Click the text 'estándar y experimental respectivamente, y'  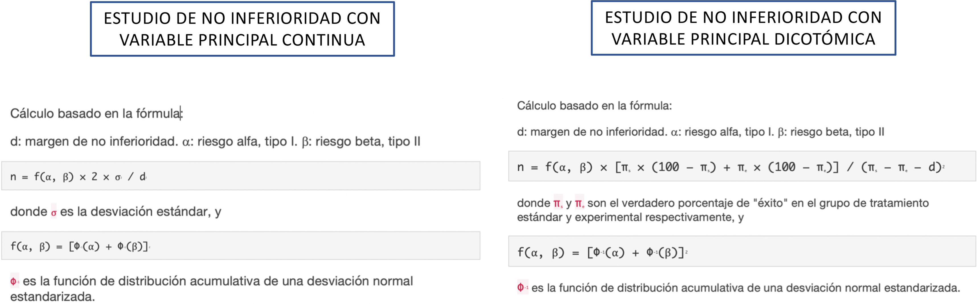point(630,217)
